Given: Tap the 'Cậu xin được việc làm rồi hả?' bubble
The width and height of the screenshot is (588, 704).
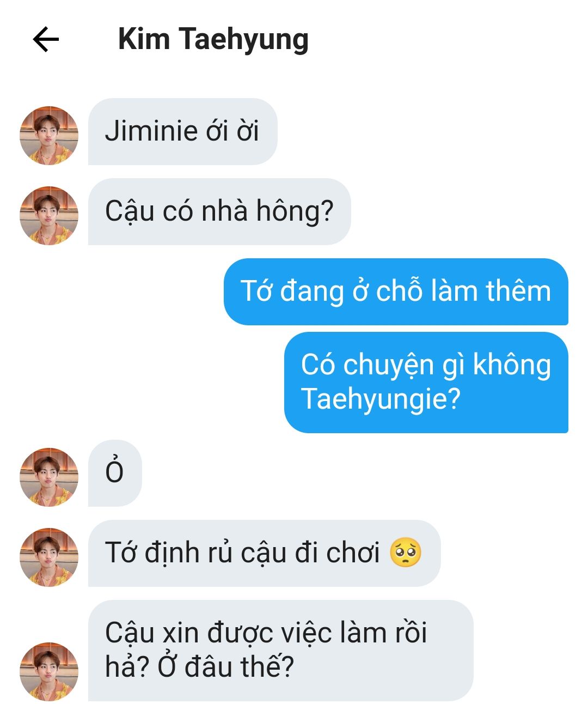Looking at the screenshot, I should (x=280, y=650).
